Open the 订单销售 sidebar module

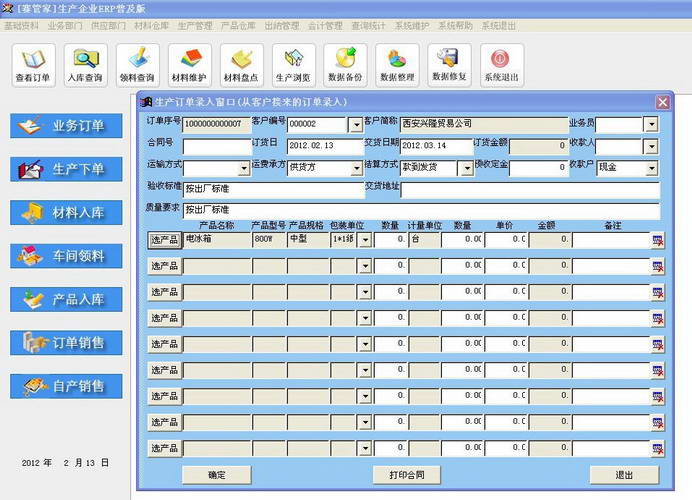pos(66,342)
